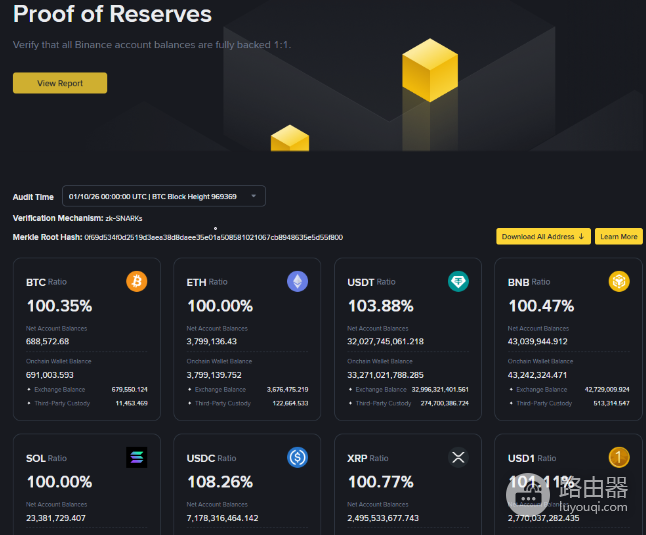Click the Bitcoin icon on BTC card
646x535 pixels.
click(x=136, y=282)
